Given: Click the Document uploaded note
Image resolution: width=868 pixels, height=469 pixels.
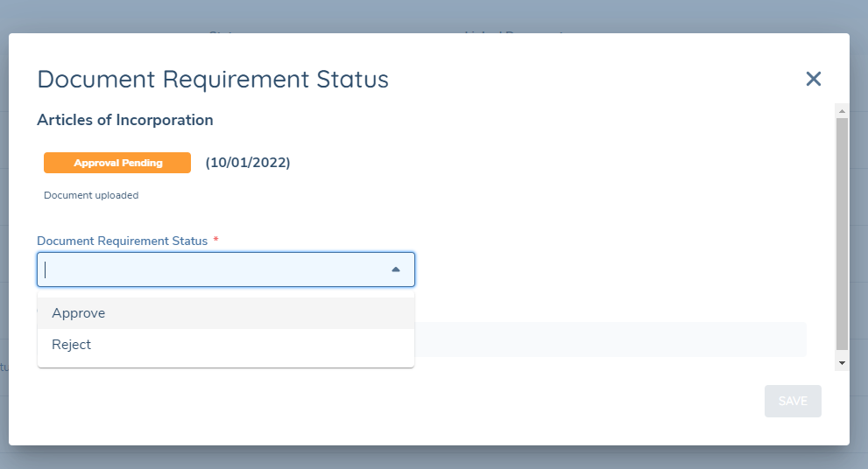Looking at the screenshot, I should (91, 195).
